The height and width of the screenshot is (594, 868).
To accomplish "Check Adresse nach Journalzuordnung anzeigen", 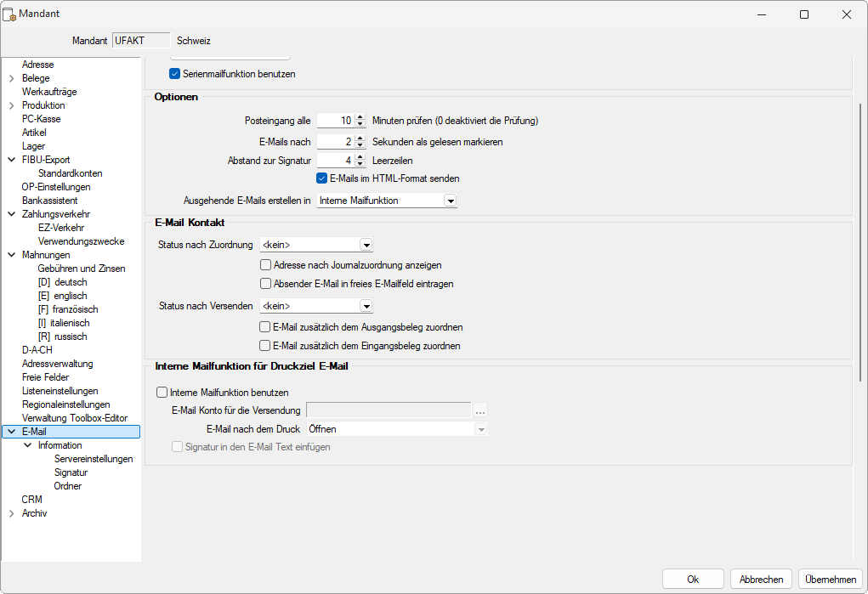I will pyautogui.click(x=265, y=265).
